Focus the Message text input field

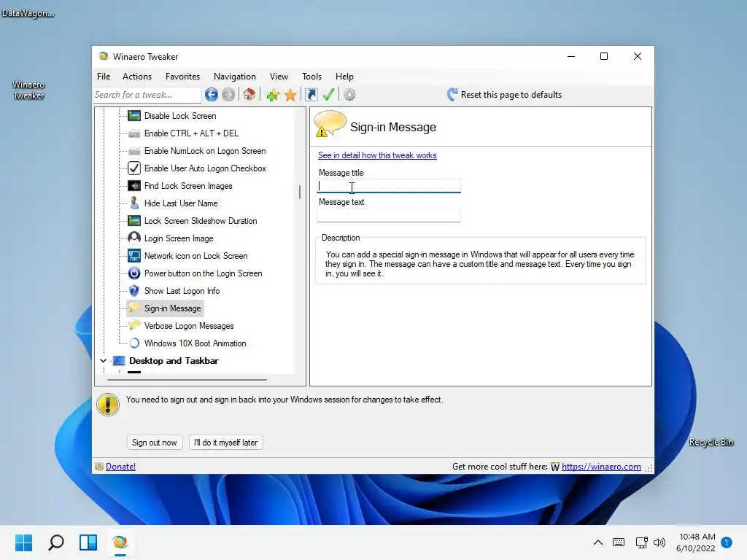[x=389, y=215]
